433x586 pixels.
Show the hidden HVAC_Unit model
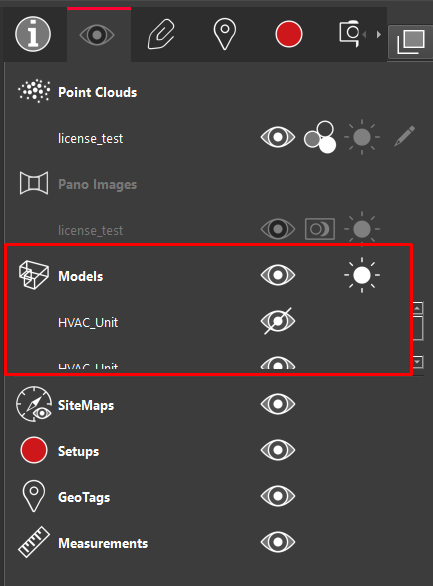pos(278,321)
